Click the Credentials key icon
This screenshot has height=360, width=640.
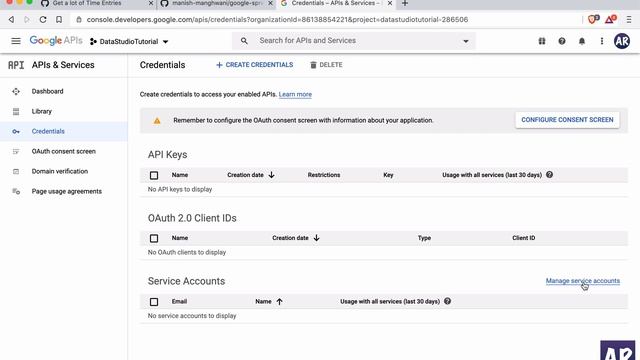[16, 131]
